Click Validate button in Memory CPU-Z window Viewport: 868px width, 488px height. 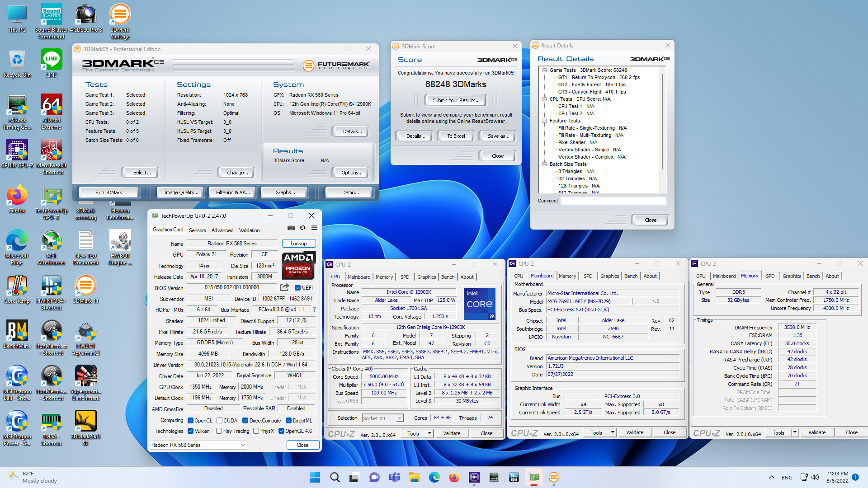click(x=816, y=432)
